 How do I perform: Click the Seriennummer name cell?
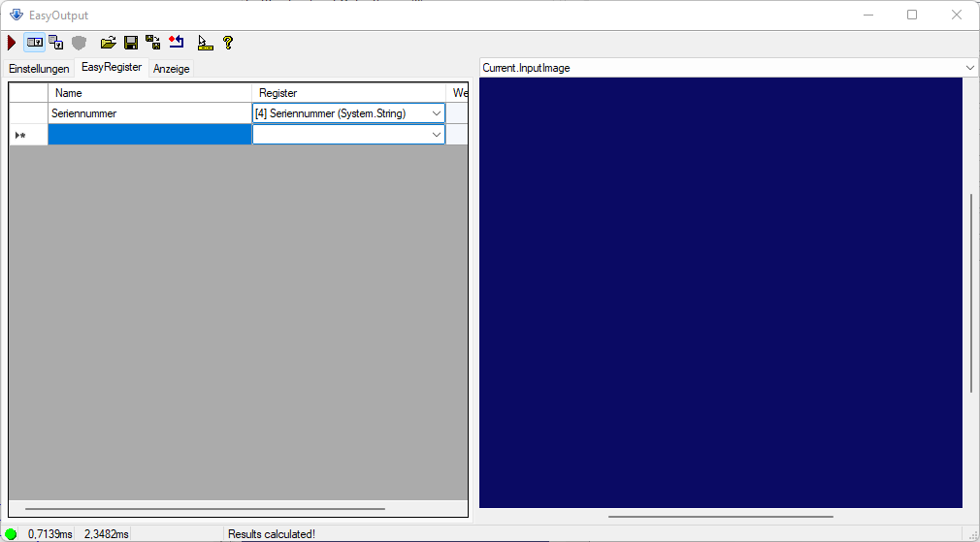[149, 113]
